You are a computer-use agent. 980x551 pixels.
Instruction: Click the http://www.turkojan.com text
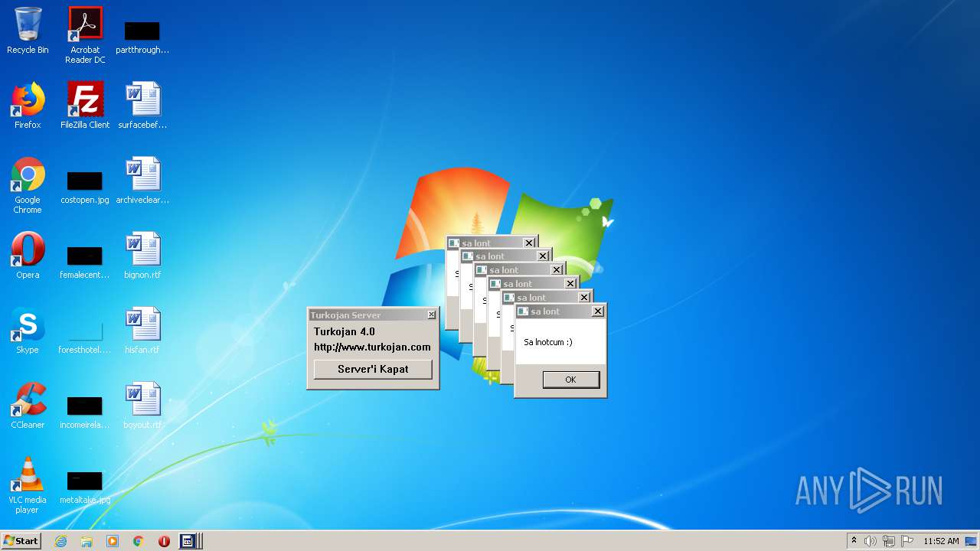click(372, 347)
